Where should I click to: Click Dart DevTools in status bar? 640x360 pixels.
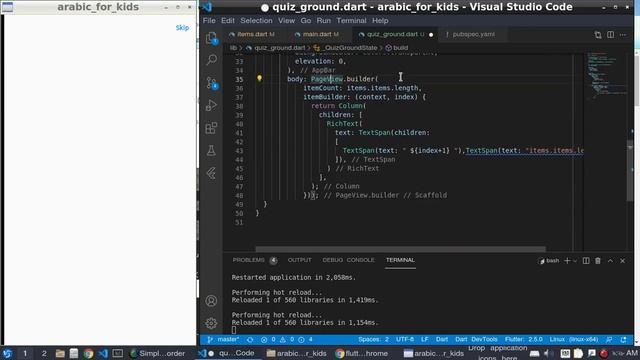coord(476,340)
